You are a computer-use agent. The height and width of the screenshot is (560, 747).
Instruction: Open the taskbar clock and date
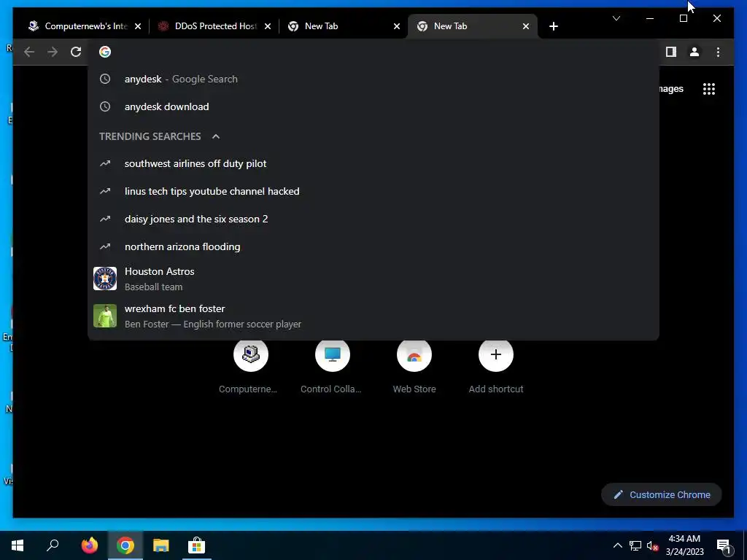click(684, 545)
